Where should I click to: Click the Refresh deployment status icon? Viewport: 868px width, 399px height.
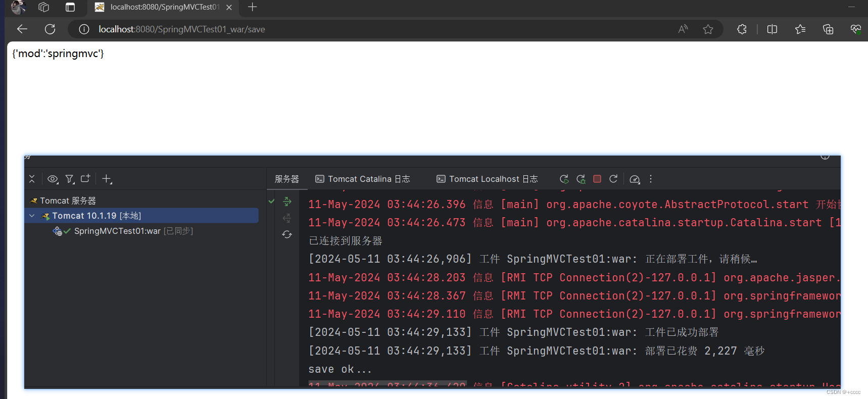tap(287, 234)
